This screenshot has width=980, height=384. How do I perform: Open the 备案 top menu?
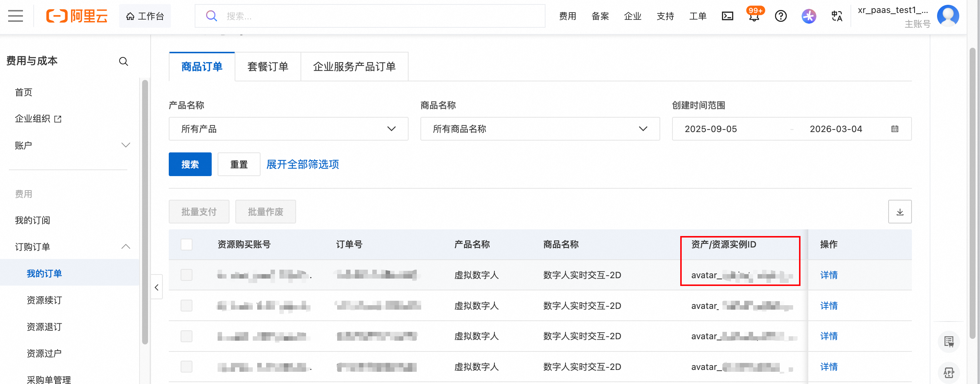600,16
